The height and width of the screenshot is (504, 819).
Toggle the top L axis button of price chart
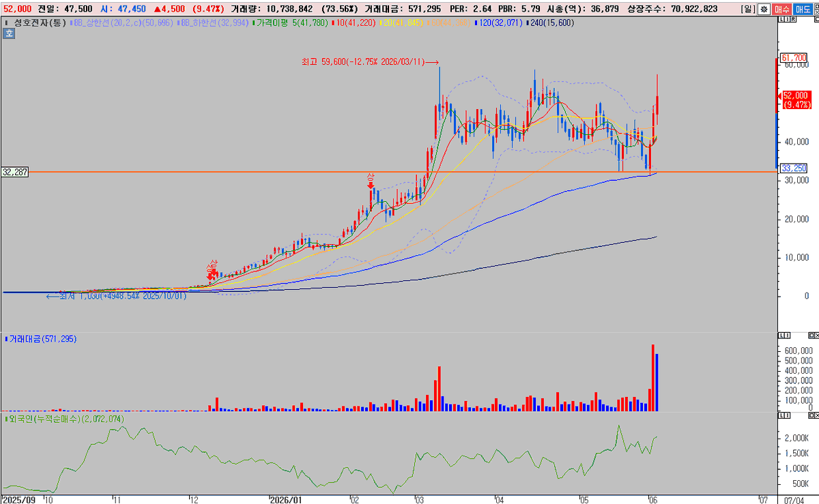781,20
